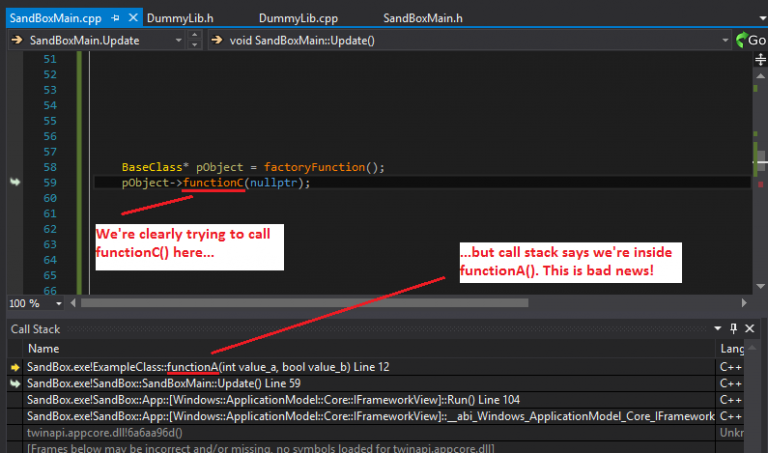Image resolution: width=768 pixels, height=453 pixels.
Task: Open the DummyLib.cpp tab
Action: 298,19
